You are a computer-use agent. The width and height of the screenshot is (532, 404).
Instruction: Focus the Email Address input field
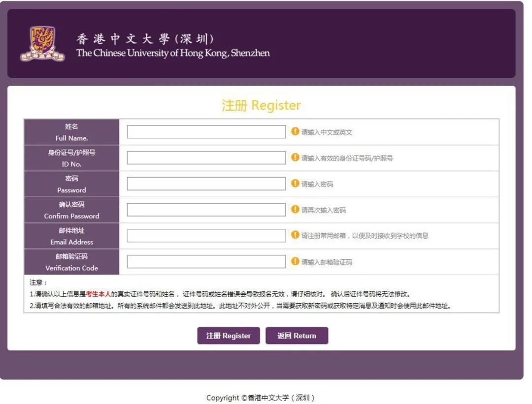point(206,236)
